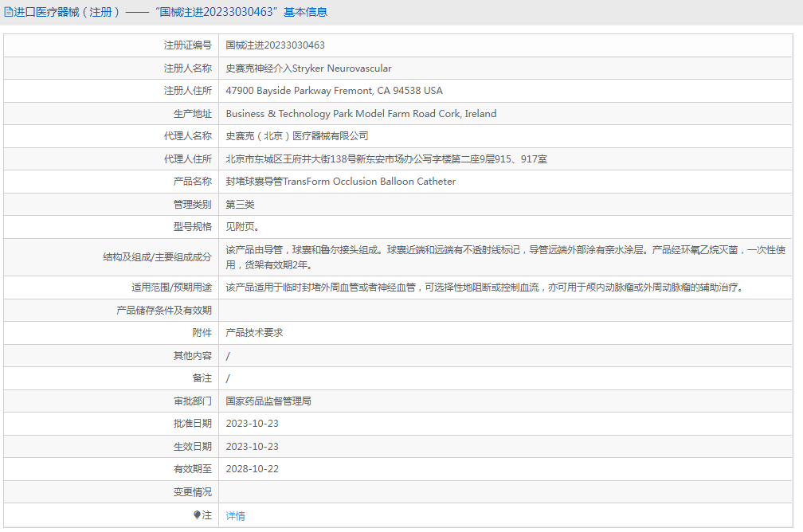Click the 其他内容 label
Image resolution: width=803 pixels, height=532 pixels.
point(192,355)
